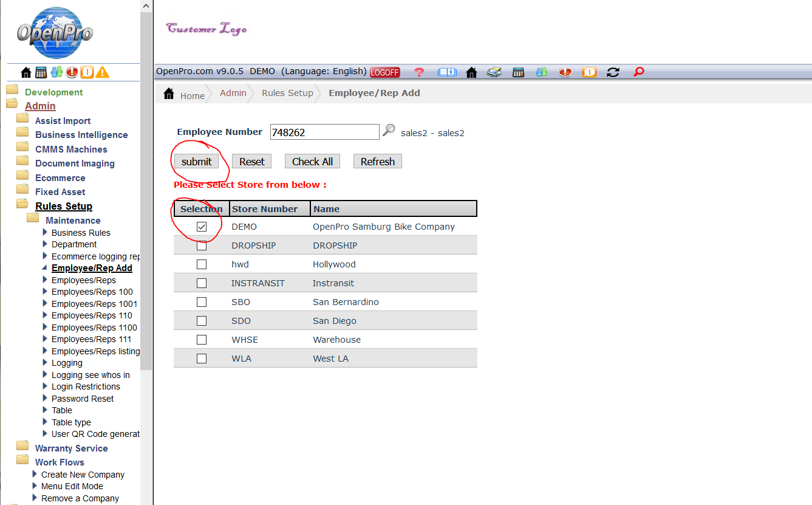Select the San Diego store checkbox

[x=202, y=321]
